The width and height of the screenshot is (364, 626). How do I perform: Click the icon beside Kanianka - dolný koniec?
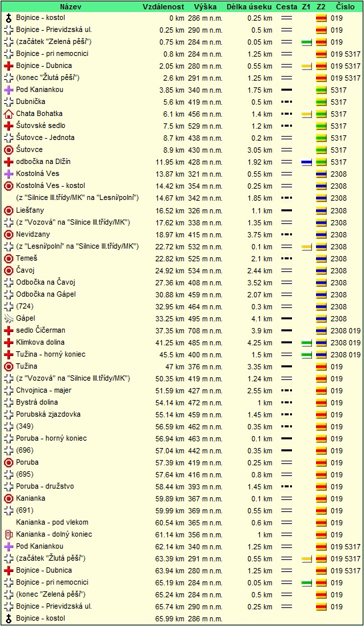[x=9, y=535]
